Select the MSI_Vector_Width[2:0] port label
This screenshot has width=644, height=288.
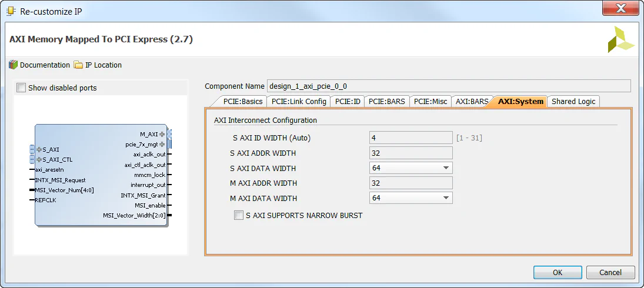click(134, 215)
